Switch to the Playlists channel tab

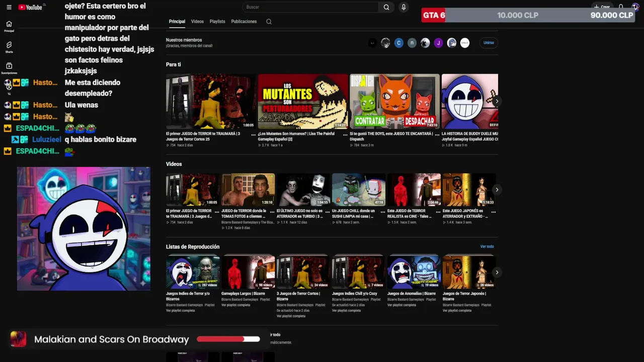(217, 22)
